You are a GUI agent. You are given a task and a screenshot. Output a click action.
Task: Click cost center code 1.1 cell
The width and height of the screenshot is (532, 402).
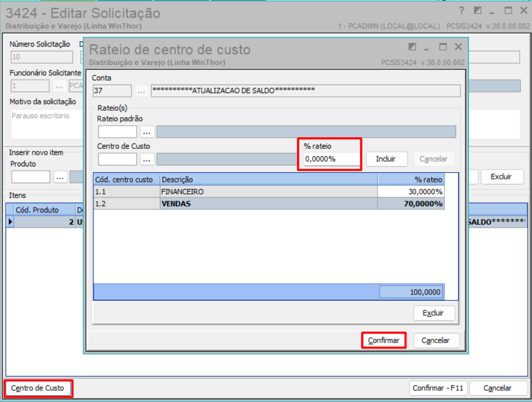point(127,192)
